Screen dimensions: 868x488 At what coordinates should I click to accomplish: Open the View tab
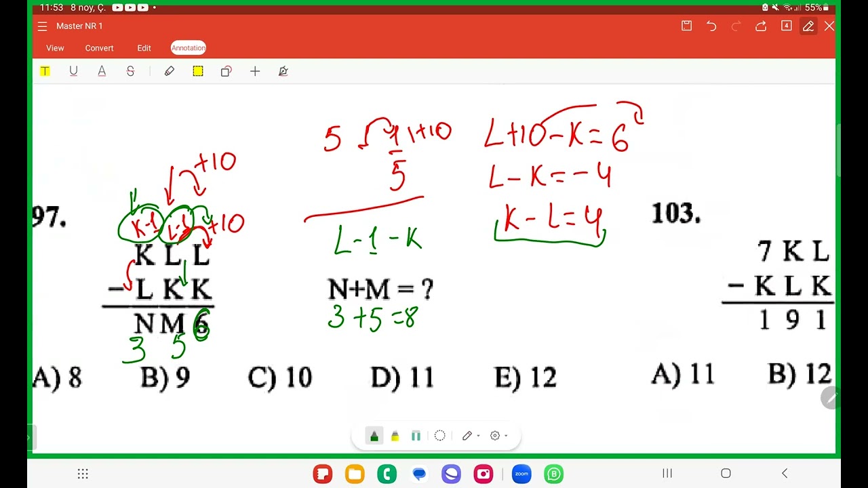(55, 48)
